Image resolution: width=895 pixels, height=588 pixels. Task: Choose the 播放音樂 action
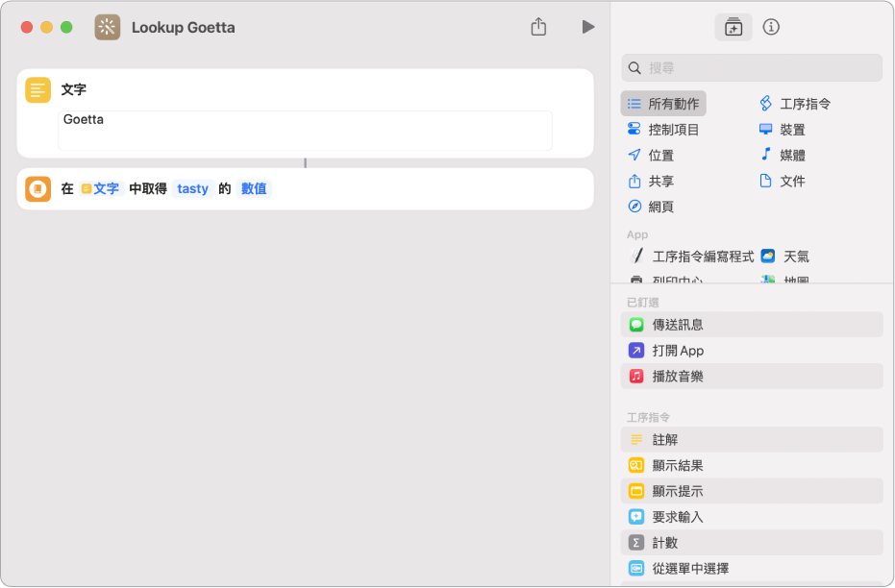coord(752,376)
